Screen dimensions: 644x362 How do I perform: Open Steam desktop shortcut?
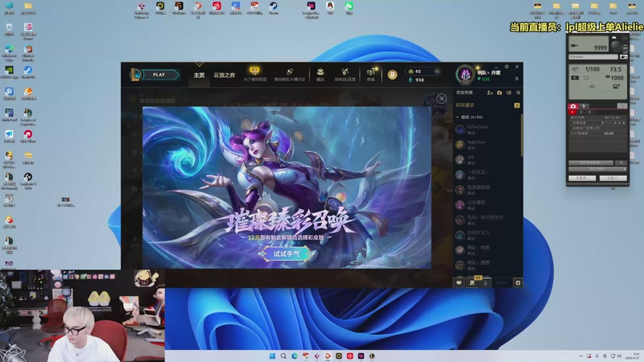click(x=273, y=8)
